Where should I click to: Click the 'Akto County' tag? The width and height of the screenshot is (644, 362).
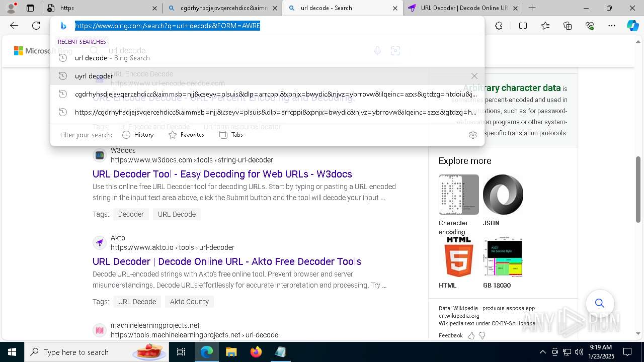(189, 302)
